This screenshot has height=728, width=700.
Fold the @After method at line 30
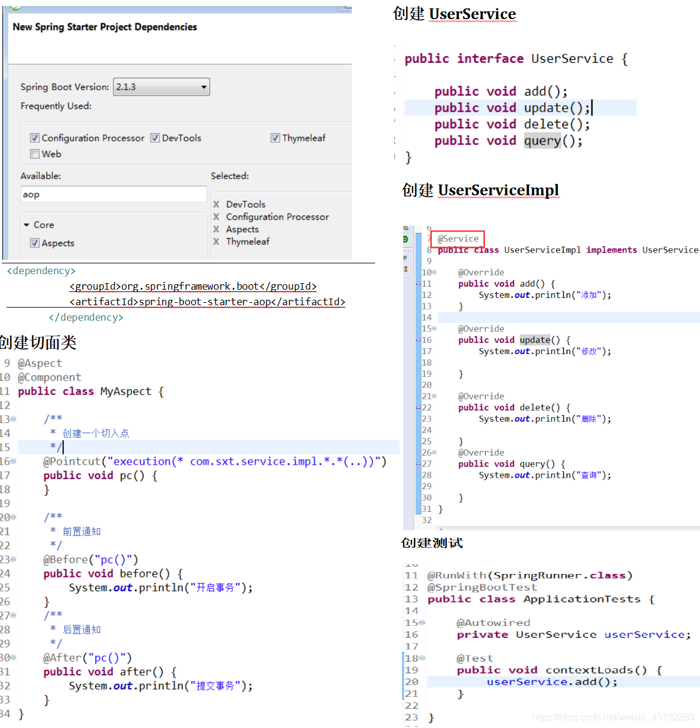[14, 658]
